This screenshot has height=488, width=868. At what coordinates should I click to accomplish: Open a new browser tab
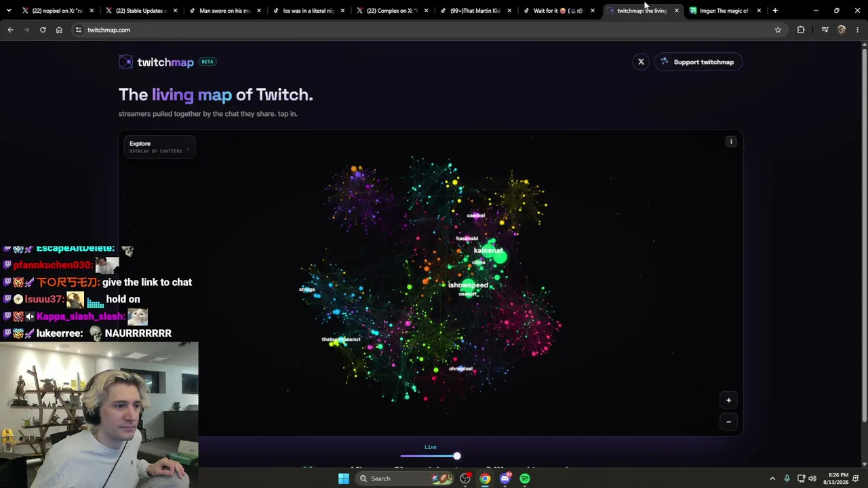click(x=775, y=10)
